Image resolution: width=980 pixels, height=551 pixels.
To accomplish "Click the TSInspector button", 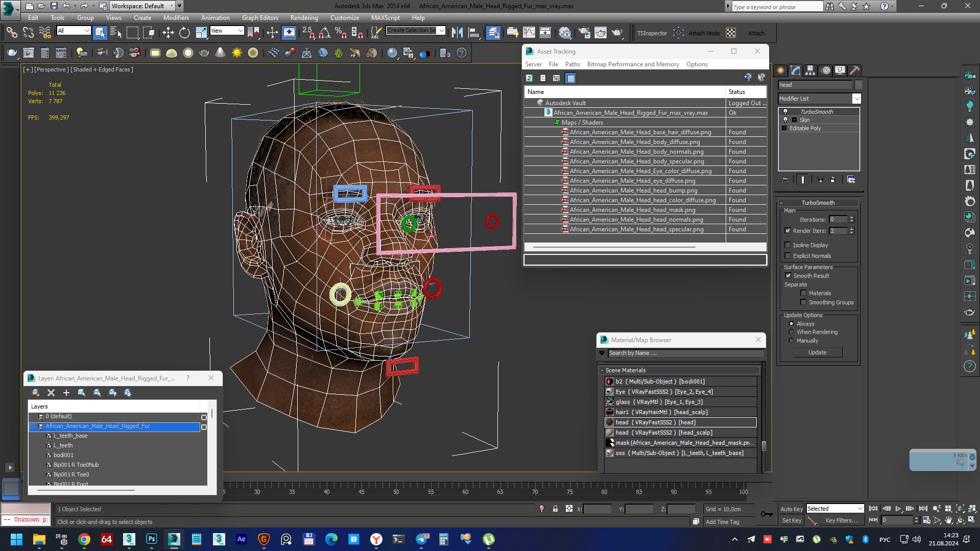I will click(x=652, y=33).
